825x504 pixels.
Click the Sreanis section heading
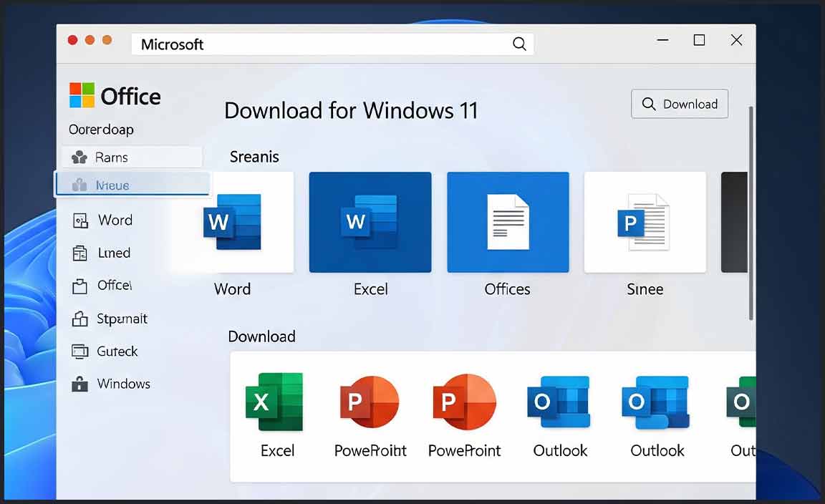pyautogui.click(x=254, y=157)
